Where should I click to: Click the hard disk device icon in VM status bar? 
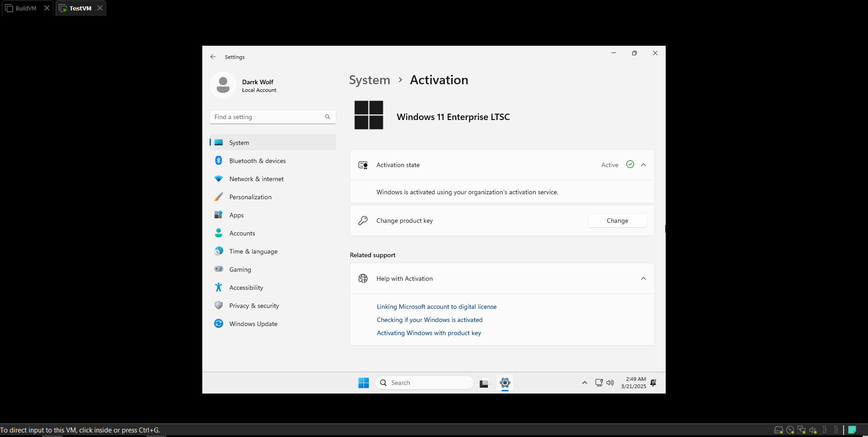click(x=779, y=430)
